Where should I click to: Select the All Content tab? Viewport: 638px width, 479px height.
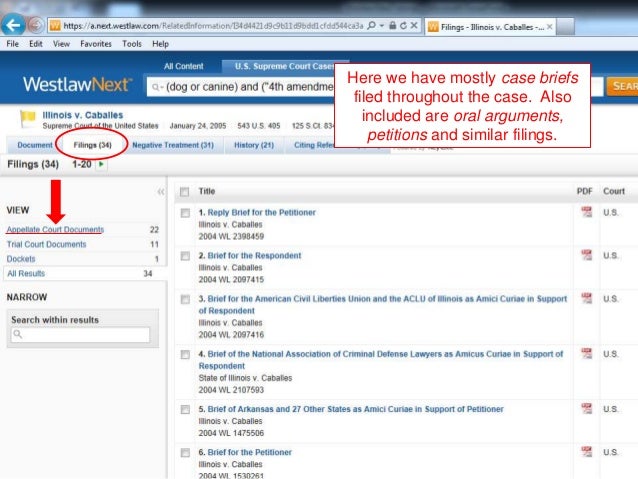tap(184, 66)
